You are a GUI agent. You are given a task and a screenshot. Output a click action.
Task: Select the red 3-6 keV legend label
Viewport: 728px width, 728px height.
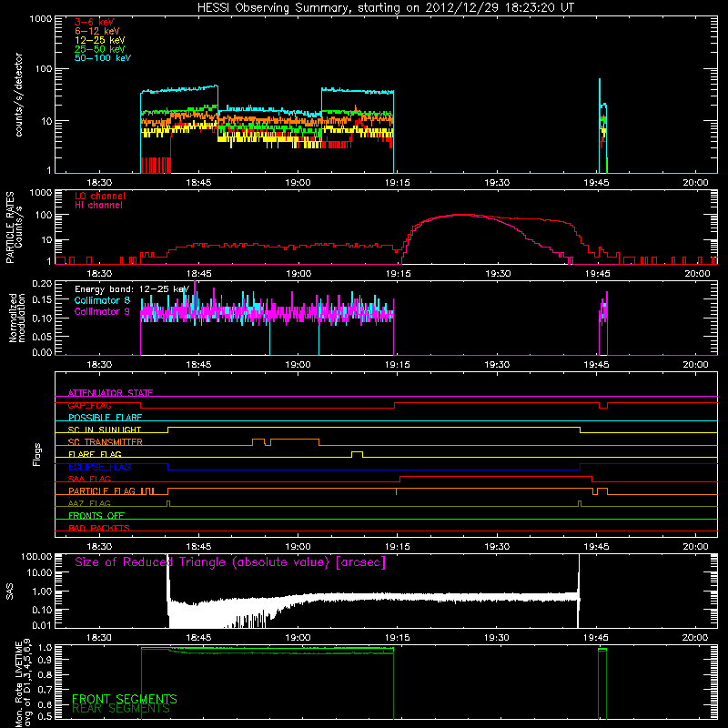pyautogui.click(x=95, y=22)
